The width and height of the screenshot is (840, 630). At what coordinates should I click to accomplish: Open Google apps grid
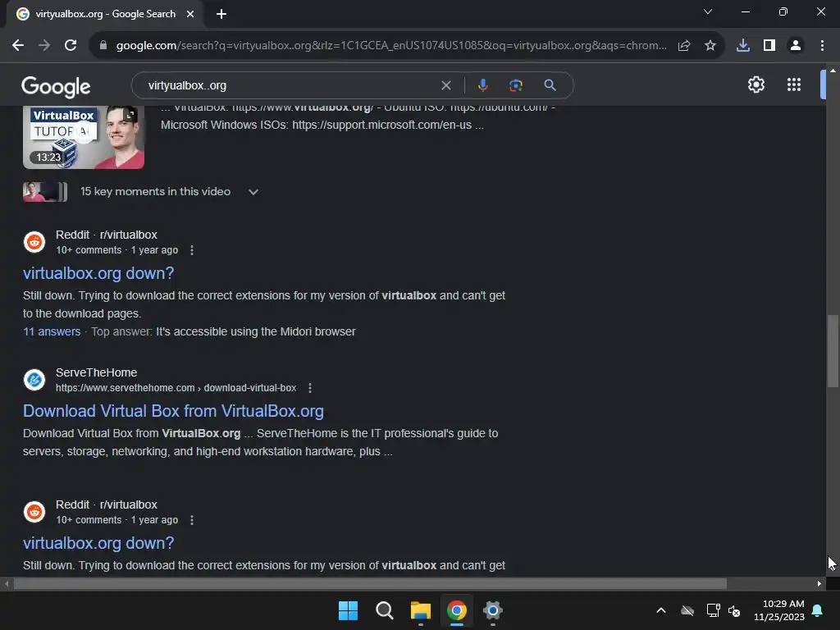pyautogui.click(x=794, y=84)
